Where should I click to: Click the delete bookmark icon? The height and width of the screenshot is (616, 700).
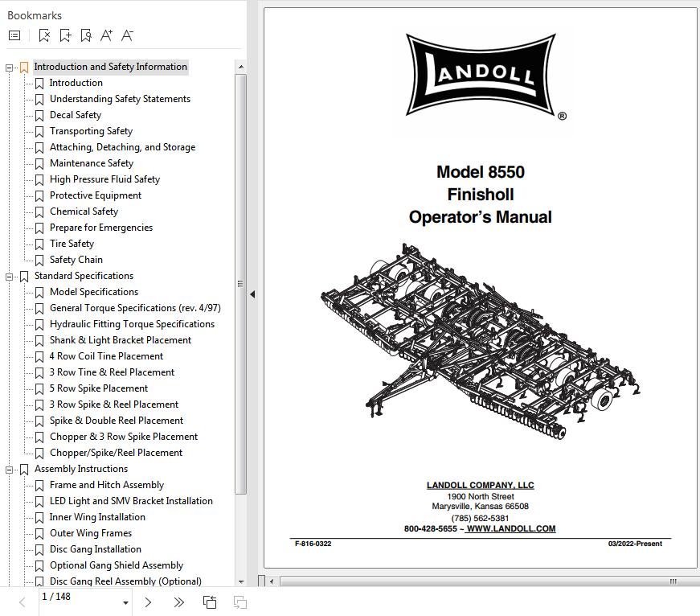click(x=44, y=35)
